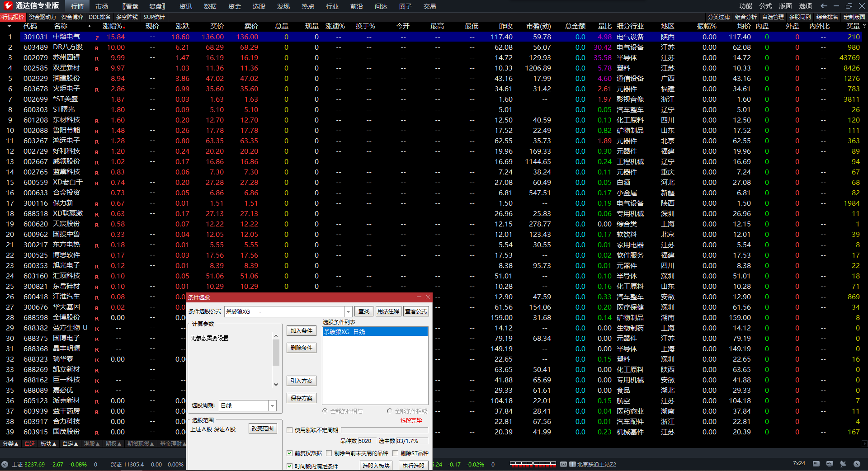
Task: Enable 使用涨跌不定周期 checkbox
Action: pos(290,430)
